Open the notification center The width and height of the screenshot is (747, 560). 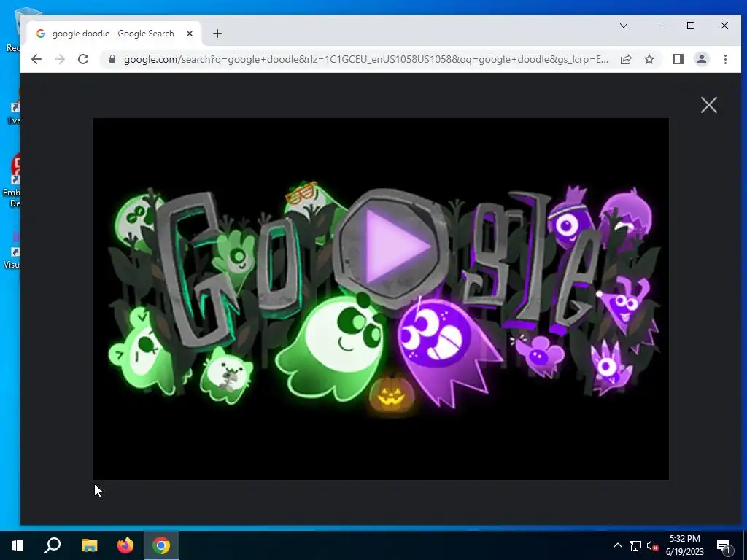click(x=724, y=545)
